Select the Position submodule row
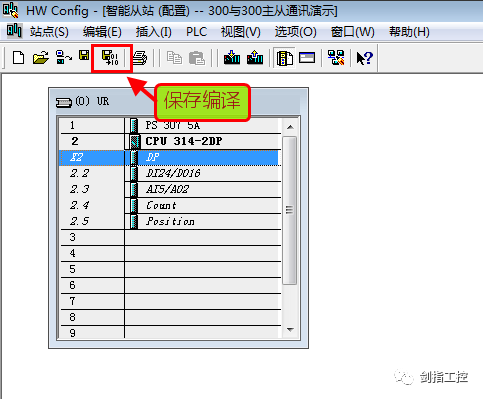Viewport: 483px width, 399px height. coord(170,221)
